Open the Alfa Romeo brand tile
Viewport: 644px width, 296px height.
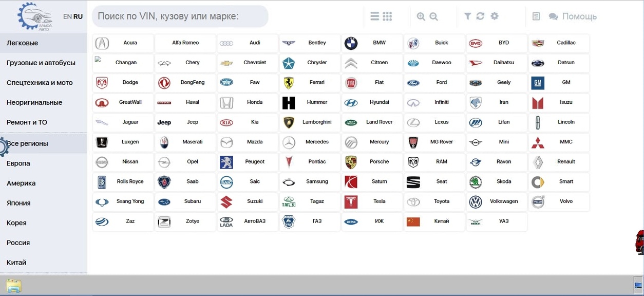click(185, 43)
